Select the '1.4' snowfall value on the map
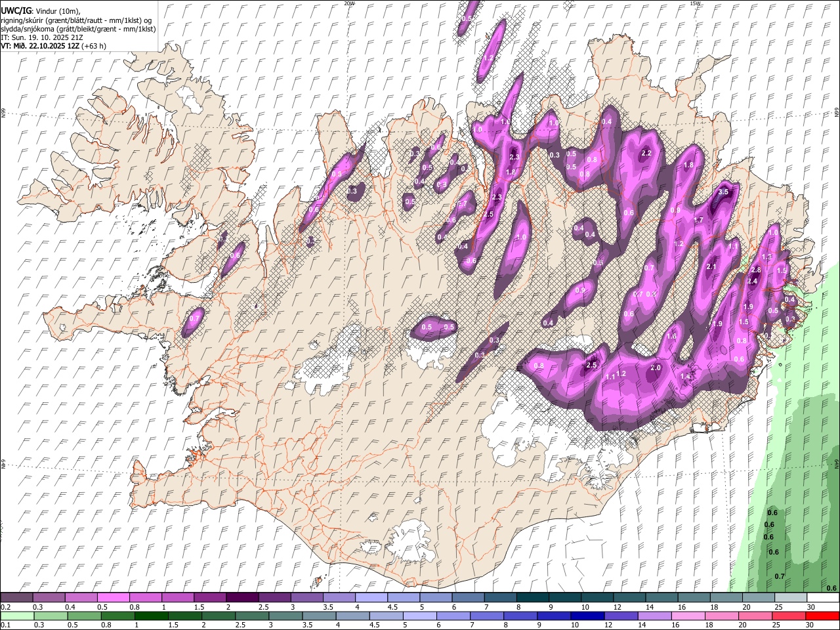840x630 pixels. (686, 377)
